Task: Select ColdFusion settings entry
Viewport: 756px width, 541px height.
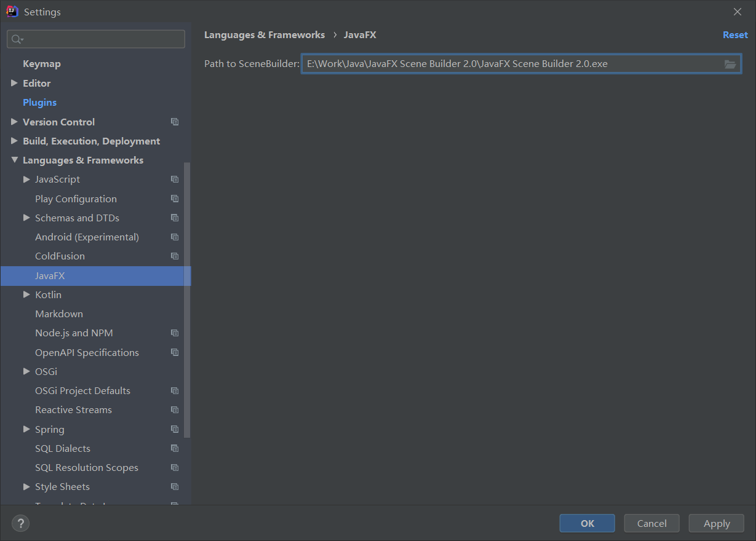Action: coord(60,256)
